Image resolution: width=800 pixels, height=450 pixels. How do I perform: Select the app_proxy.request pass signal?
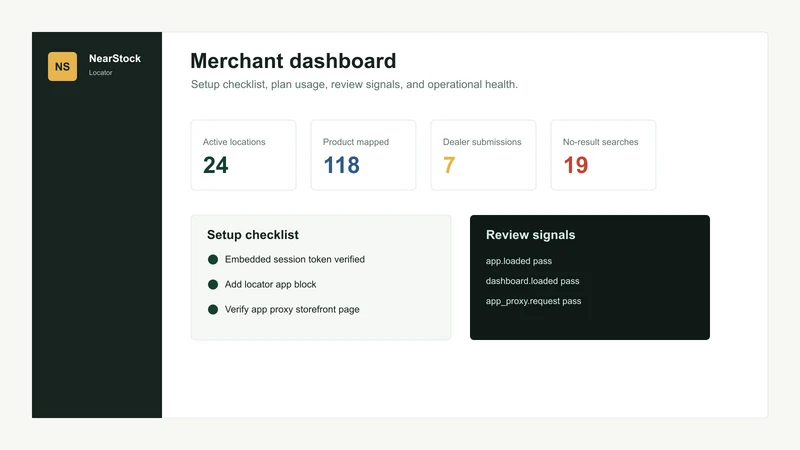[534, 301]
